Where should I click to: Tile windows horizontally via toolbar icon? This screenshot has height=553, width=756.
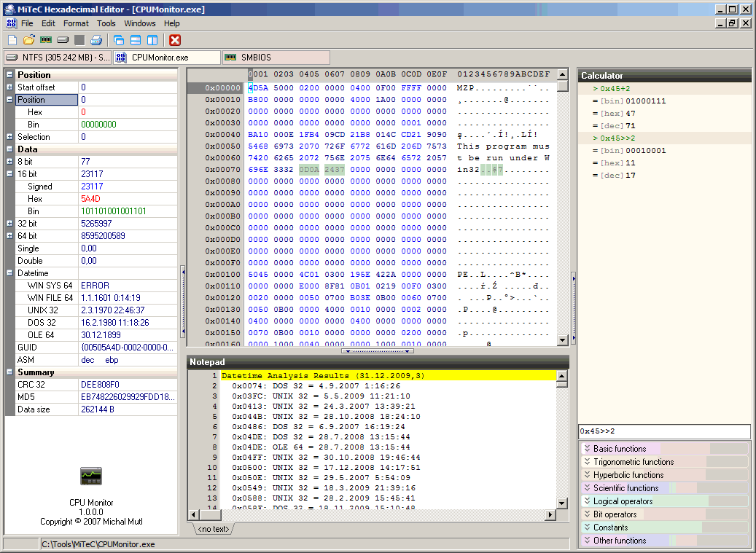(135, 40)
